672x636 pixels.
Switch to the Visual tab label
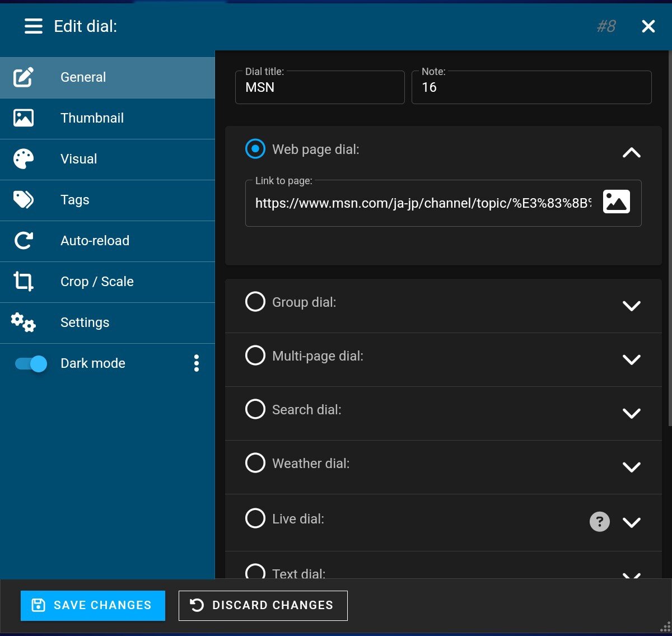pyautogui.click(x=78, y=159)
